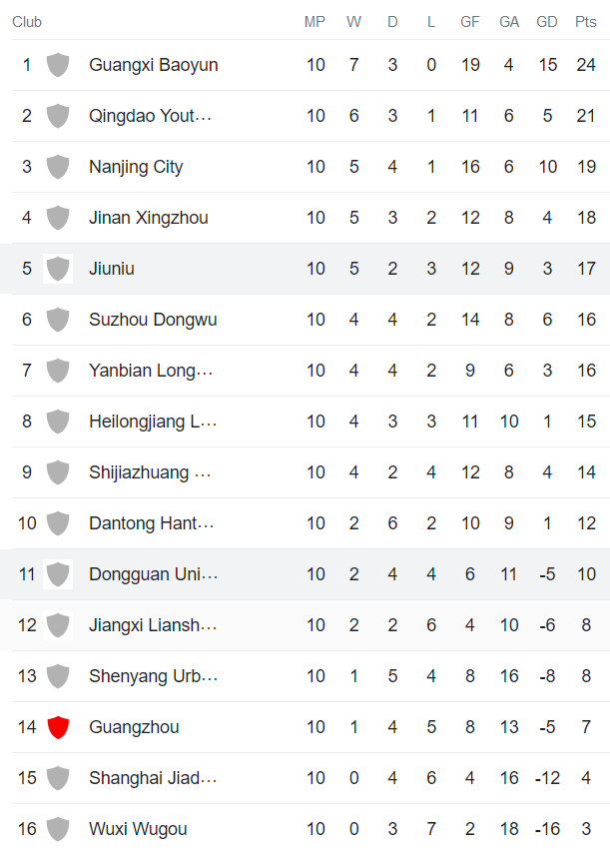Sort standings by GD column
The height and width of the screenshot is (868, 610).
(x=547, y=21)
